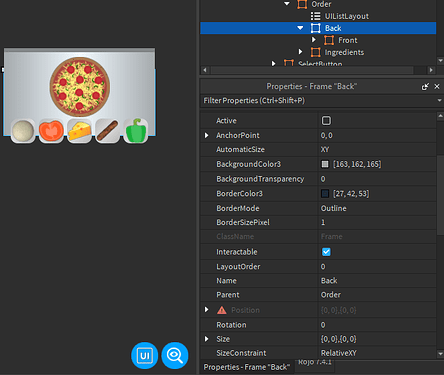Undock the Properties panel

click(x=425, y=87)
